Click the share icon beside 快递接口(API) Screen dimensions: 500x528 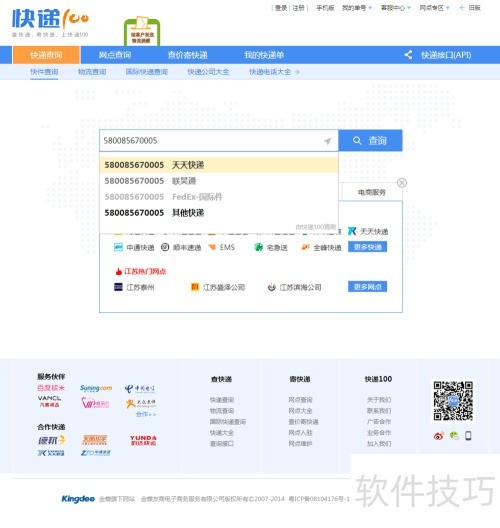pyautogui.click(x=408, y=55)
